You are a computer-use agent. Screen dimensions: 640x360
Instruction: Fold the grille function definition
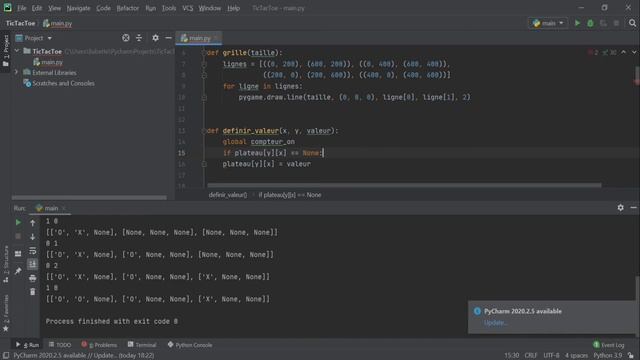point(204,53)
